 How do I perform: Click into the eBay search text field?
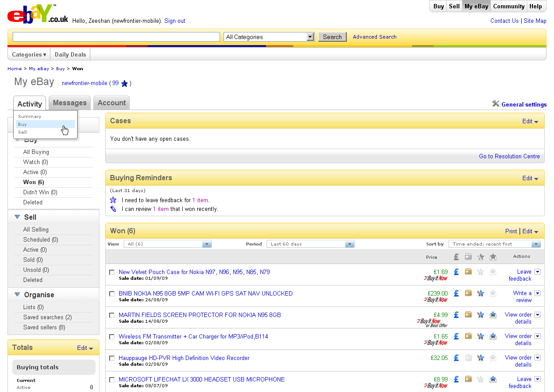tap(116, 37)
